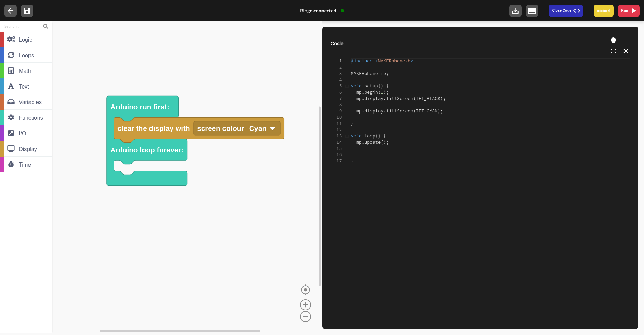Toggle the Close Code panel button
The image size is (644, 335).
[565, 11]
